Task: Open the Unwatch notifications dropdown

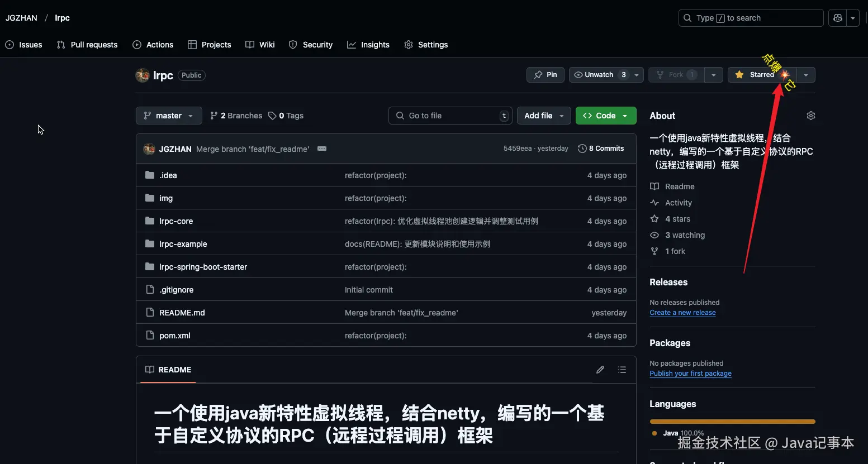Action: 606,75
